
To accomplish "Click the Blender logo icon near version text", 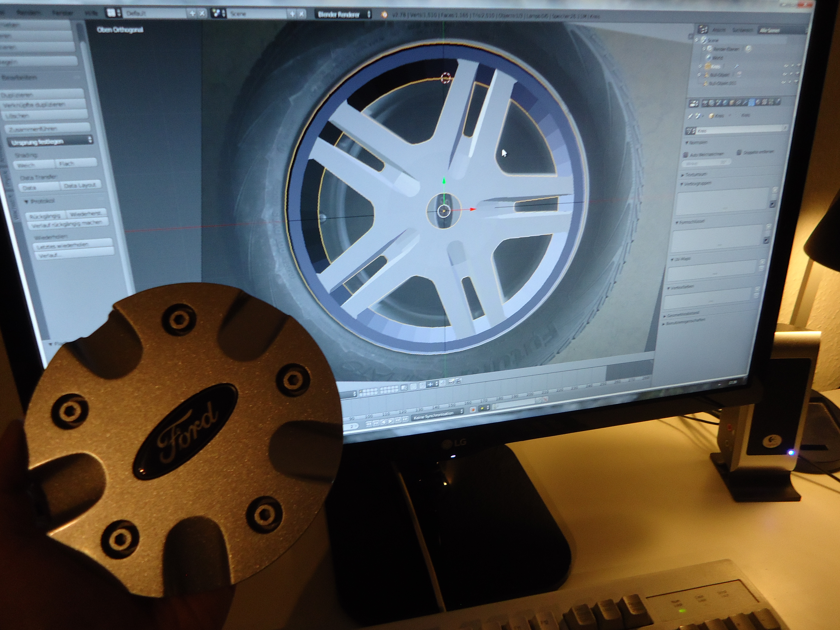I will (x=384, y=15).
